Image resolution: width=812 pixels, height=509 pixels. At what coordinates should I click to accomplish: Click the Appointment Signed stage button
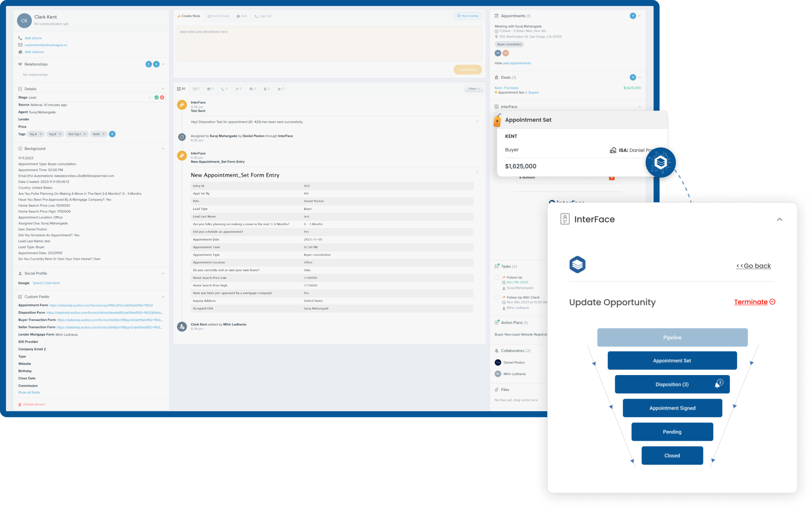click(672, 408)
